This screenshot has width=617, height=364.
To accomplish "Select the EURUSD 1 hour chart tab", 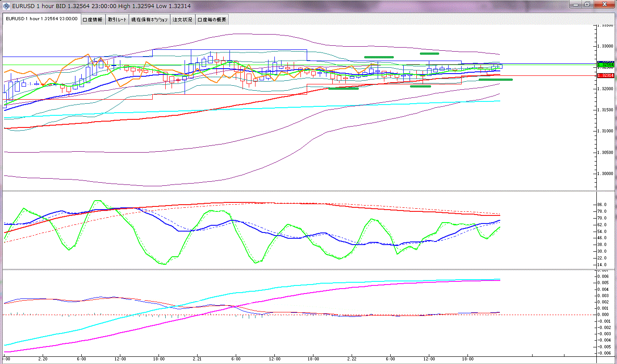I will (x=41, y=19).
